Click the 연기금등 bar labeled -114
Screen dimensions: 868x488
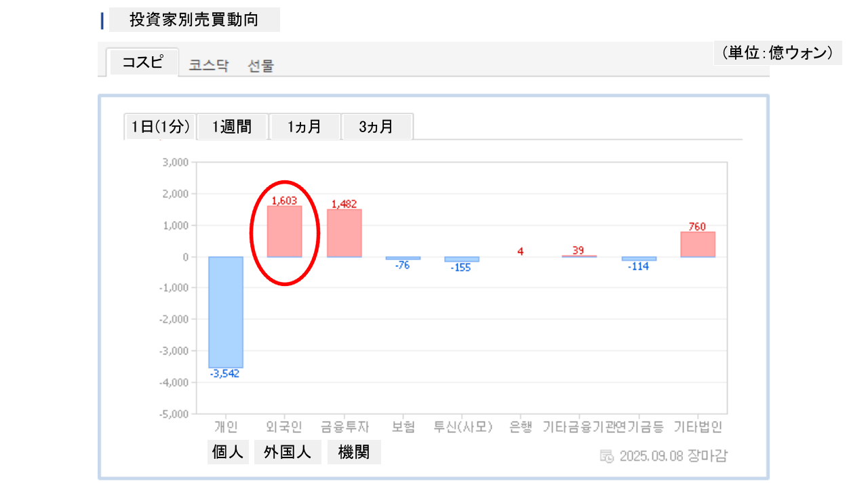[639, 258]
